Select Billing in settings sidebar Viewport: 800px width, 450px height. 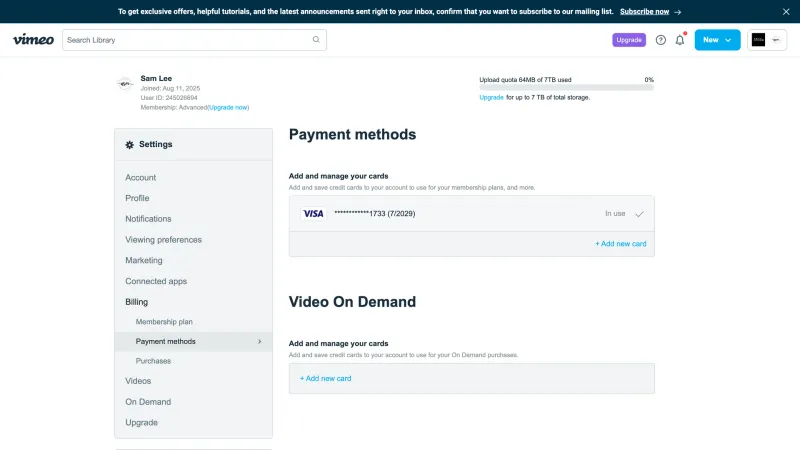tap(136, 302)
